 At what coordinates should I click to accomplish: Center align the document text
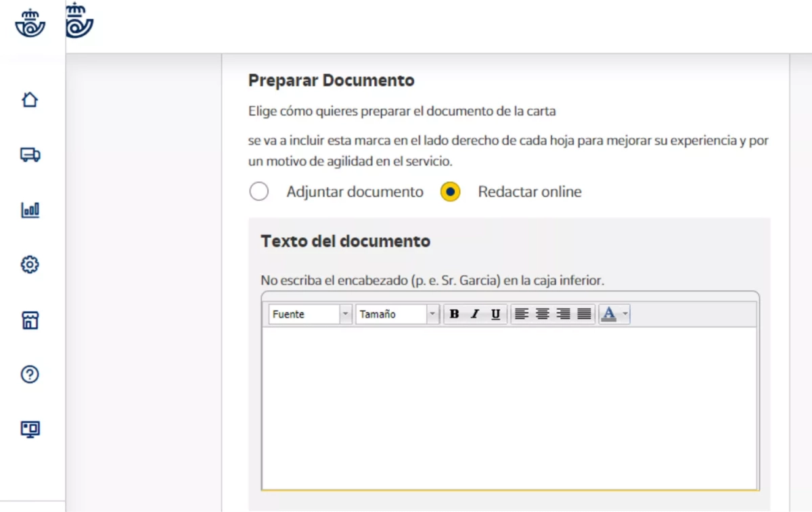[x=542, y=315]
